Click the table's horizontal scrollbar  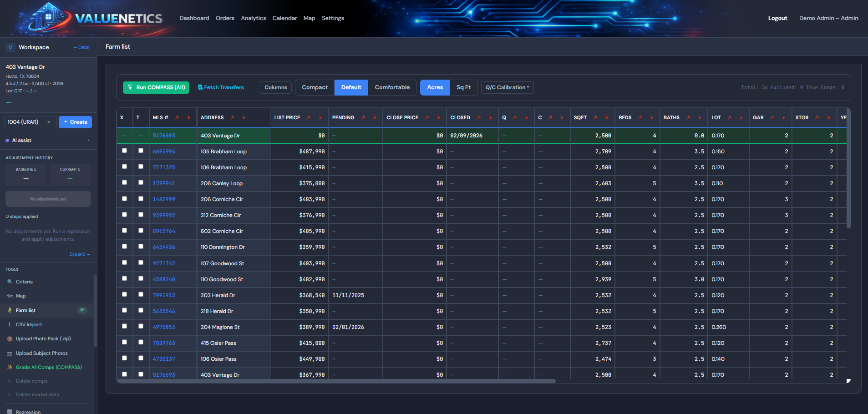click(x=336, y=381)
